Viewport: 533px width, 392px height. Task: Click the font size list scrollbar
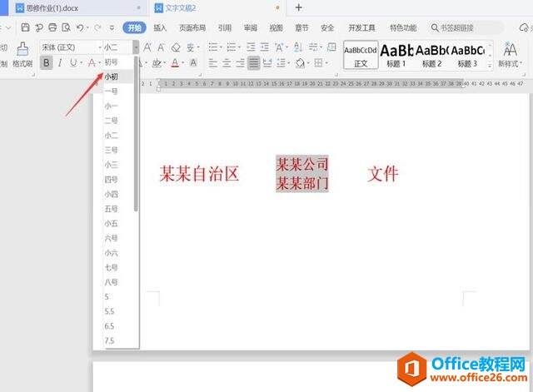(x=136, y=134)
